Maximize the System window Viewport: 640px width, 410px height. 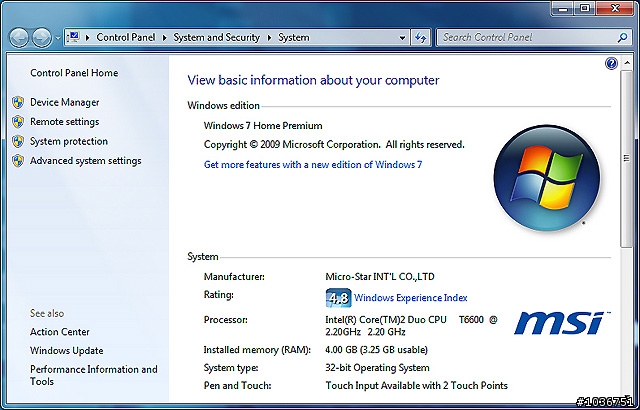pyautogui.click(x=585, y=8)
